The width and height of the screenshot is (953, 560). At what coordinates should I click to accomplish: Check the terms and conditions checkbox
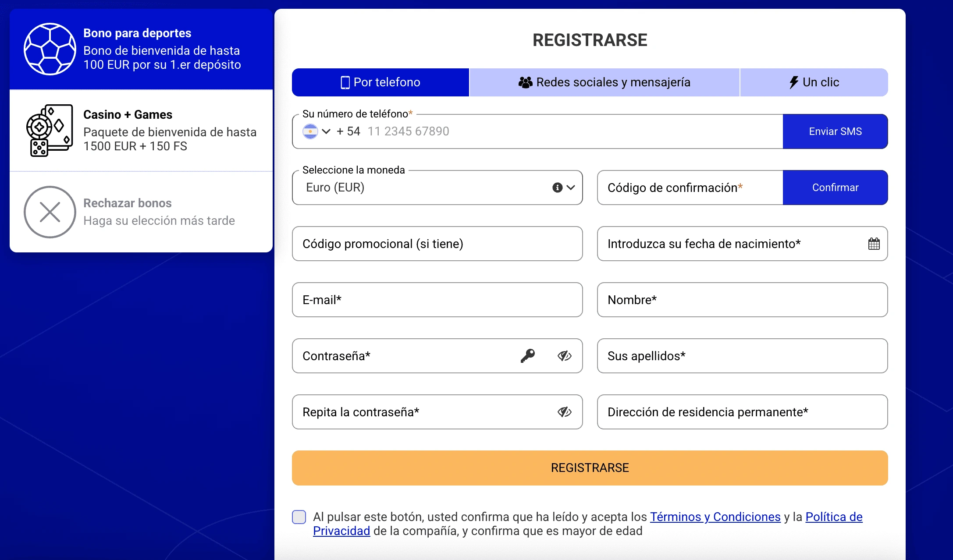tap(299, 517)
